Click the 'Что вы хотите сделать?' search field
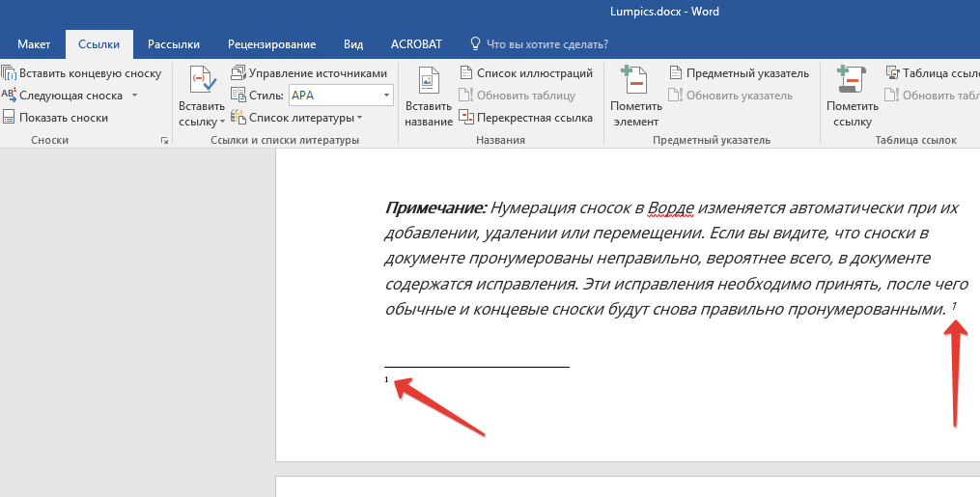 pyautogui.click(x=546, y=44)
